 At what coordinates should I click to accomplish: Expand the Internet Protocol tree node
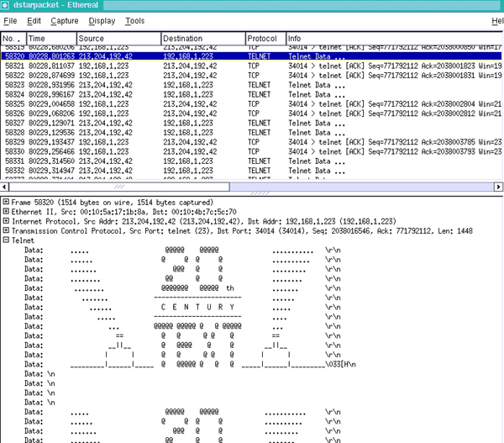[x=7, y=221]
